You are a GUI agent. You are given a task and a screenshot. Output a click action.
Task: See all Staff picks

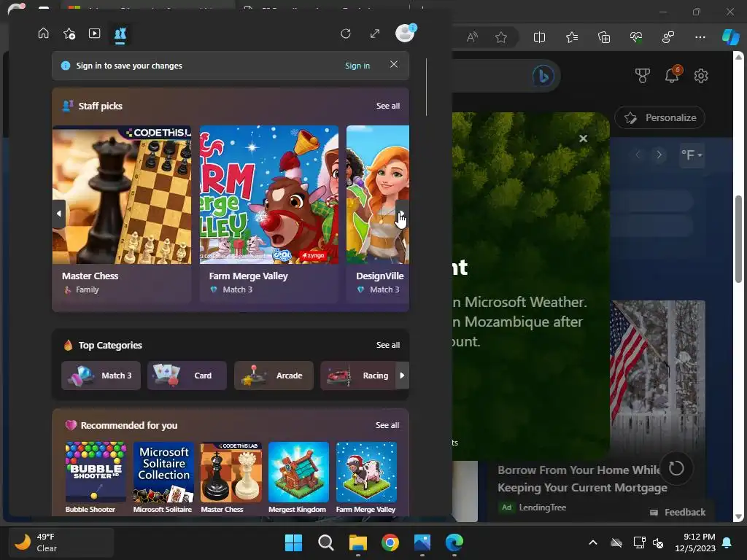pyautogui.click(x=388, y=106)
